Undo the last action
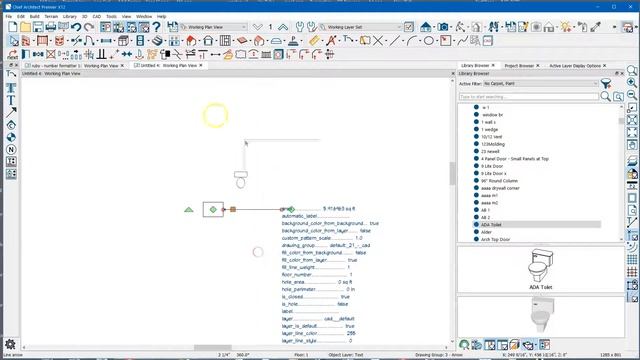 click(76, 27)
